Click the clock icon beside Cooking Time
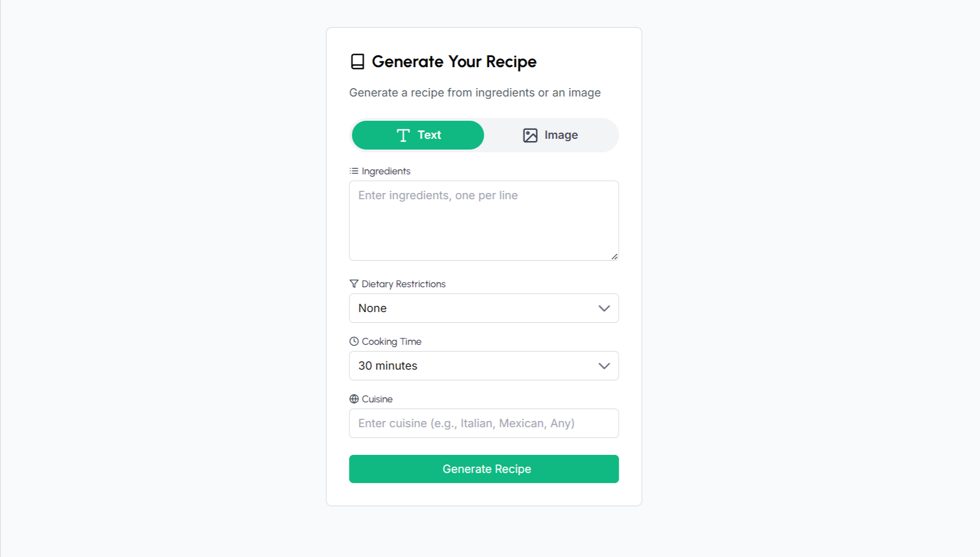 354,341
